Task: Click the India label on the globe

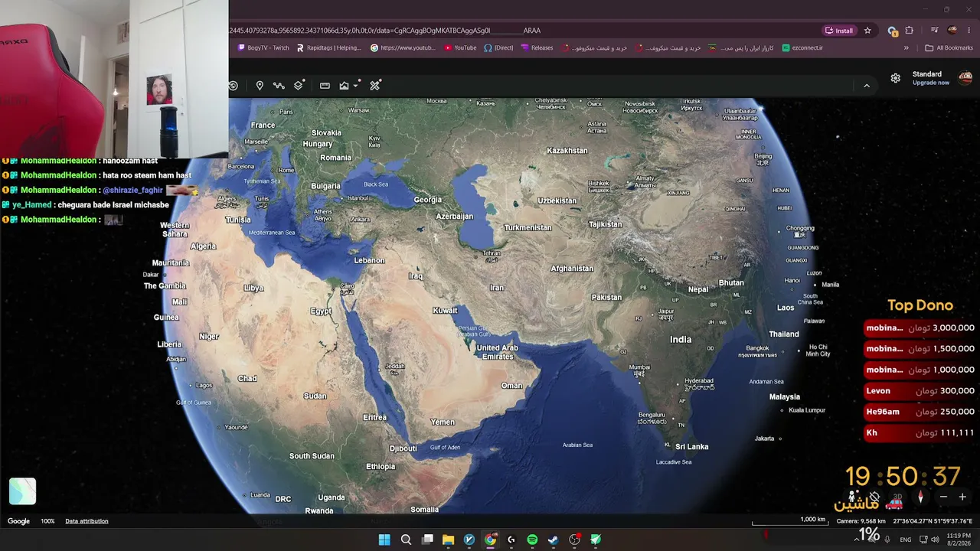Action: [681, 340]
